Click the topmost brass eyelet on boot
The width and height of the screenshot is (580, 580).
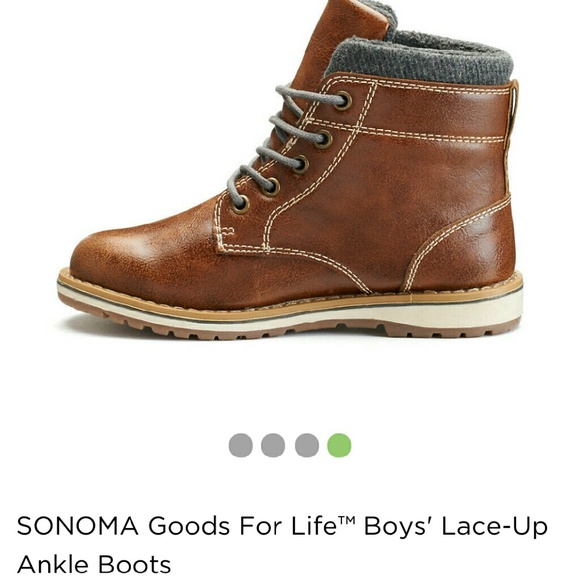click(x=343, y=101)
